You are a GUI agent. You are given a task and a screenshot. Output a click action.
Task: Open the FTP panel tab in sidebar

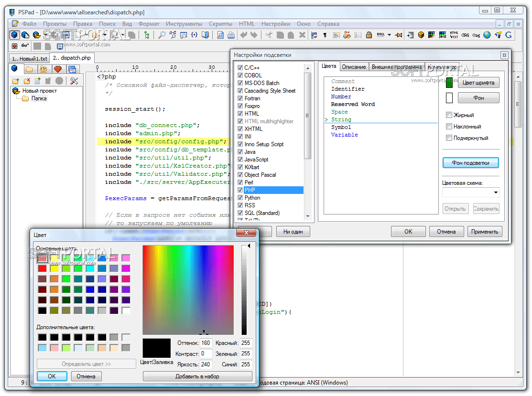(43, 70)
